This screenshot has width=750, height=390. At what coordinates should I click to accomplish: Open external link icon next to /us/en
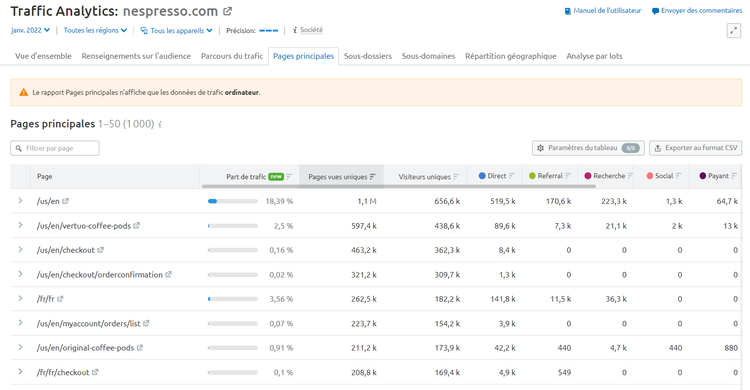[66, 201]
